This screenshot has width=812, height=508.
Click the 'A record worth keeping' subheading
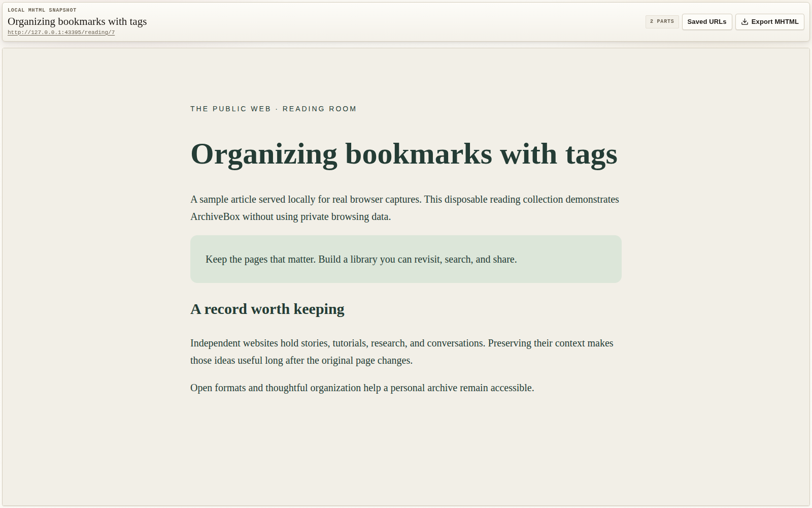(x=267, y=309)
